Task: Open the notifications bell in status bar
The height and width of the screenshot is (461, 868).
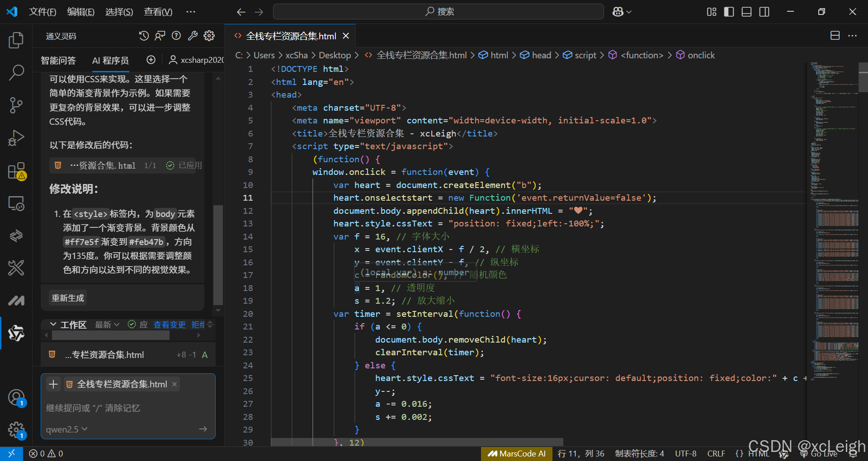Action: (x=853, y=454)
